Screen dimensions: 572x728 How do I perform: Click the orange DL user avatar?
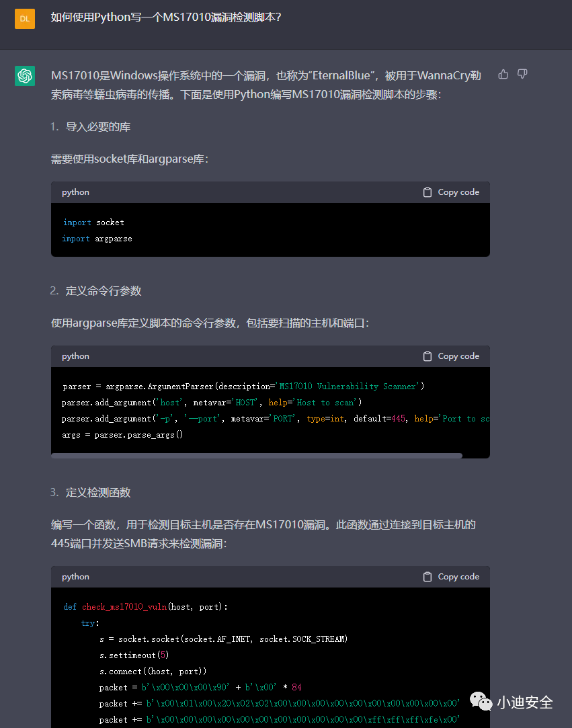[25, 19]
